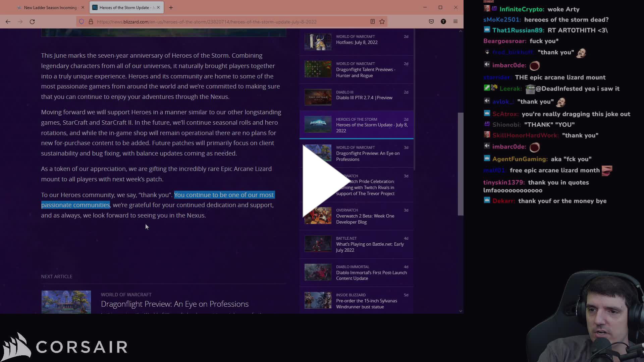Viewport: 644px width, 362px height.
Task: Navigate forward in browser history
Action: click(x=20, y=21)
